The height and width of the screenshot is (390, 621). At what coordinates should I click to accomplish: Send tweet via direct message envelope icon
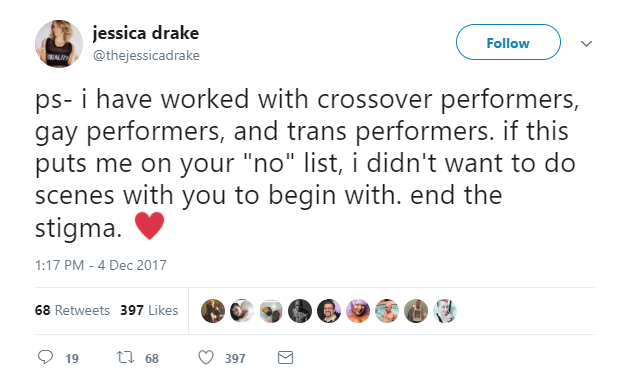click(x=285, y=358)
